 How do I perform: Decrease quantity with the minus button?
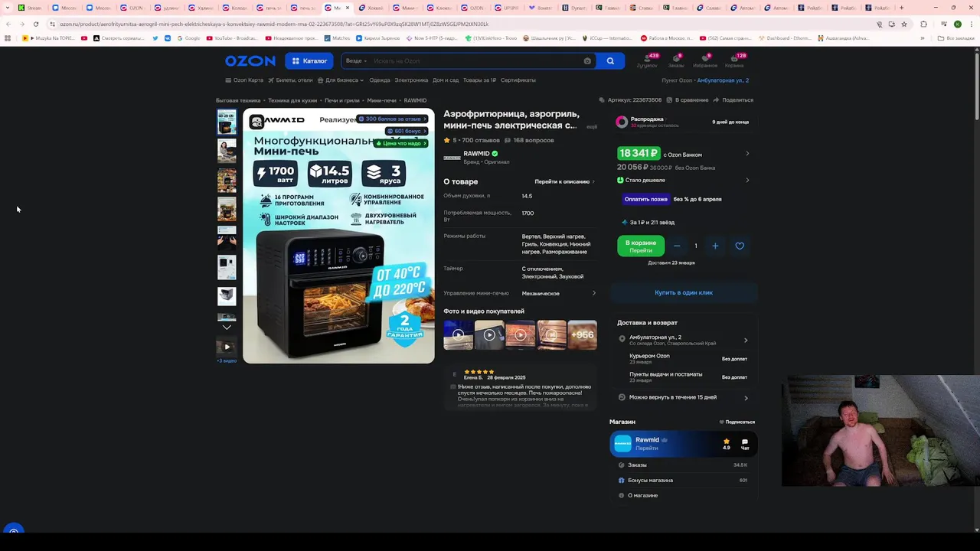pos(677,246)
